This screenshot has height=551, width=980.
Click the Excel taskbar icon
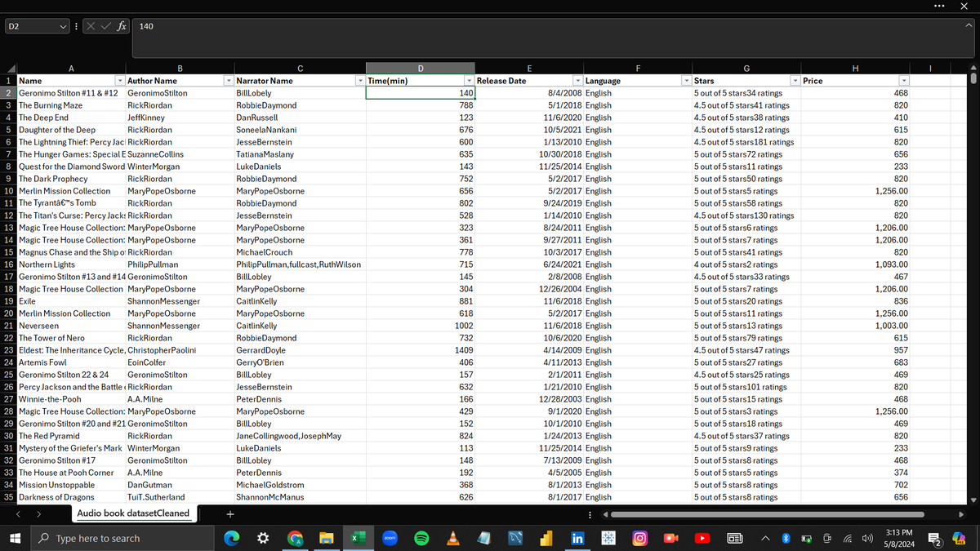[358, 539]
